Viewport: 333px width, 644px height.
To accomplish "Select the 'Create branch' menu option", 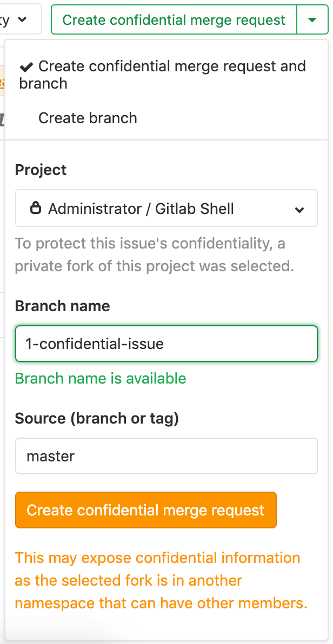I will (87, 118).
